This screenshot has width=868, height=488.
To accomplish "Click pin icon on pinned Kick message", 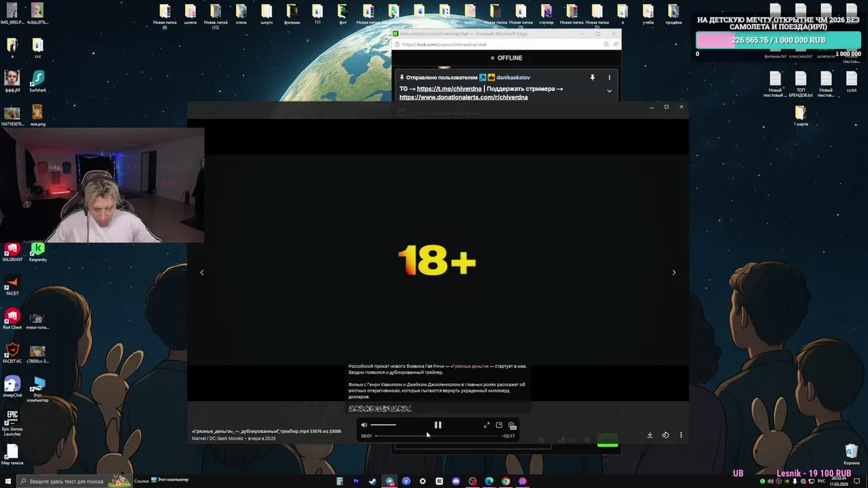I will point(592,77).
